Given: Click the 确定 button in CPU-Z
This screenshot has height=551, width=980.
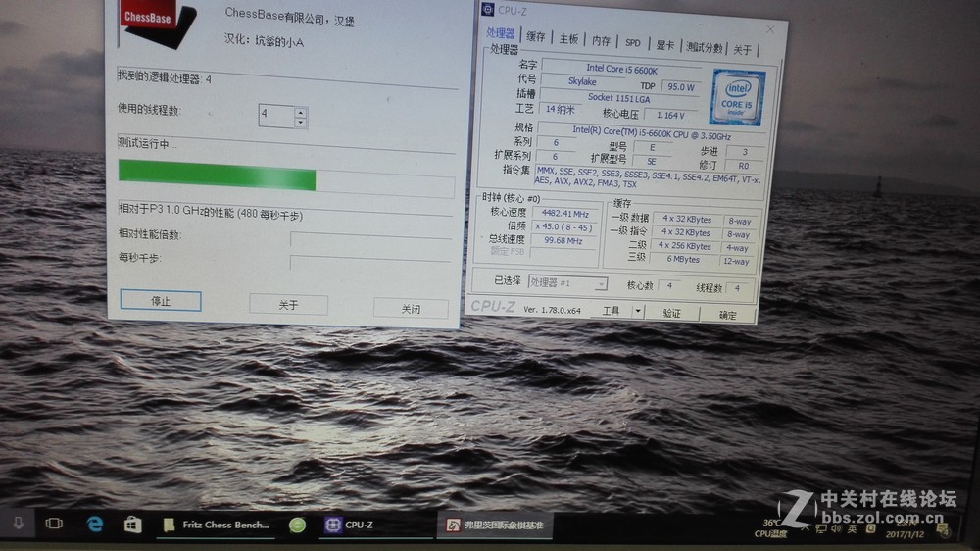Looking at the screenshot, I should coord(727,315).
